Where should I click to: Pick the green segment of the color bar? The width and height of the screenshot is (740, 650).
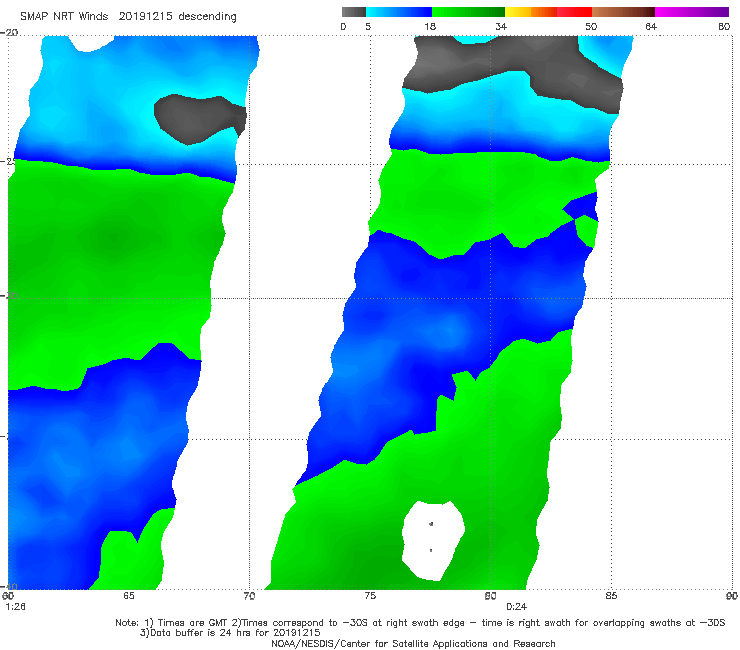tap(468, 12)
